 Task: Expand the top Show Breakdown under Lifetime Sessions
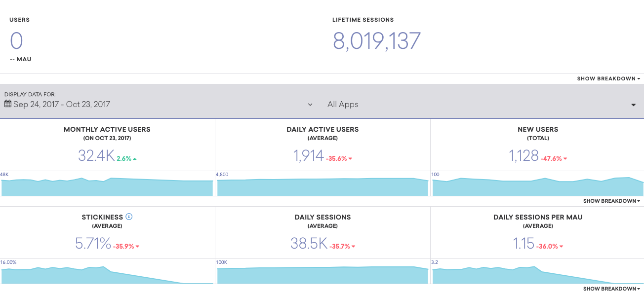(608, 79)
